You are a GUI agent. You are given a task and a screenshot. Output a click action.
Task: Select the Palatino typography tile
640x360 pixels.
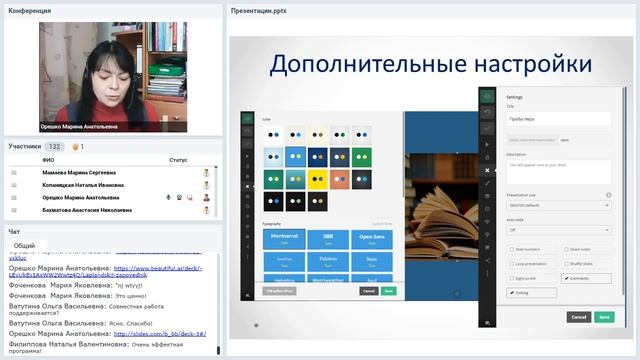pos(328,262)
